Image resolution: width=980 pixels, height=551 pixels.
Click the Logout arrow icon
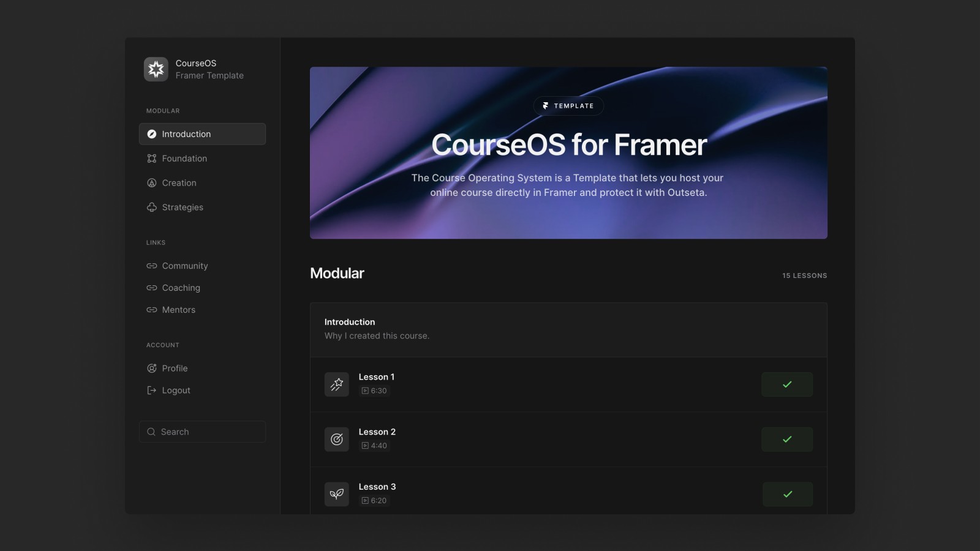[152, 391]
